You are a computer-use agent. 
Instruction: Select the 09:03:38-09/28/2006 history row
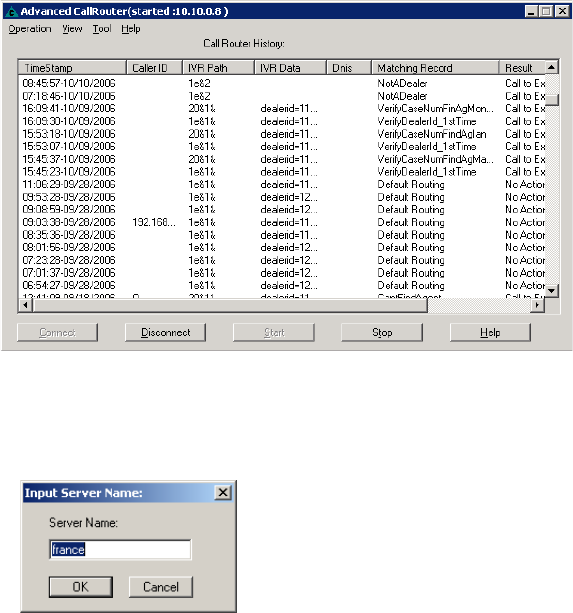coord(281,222)
